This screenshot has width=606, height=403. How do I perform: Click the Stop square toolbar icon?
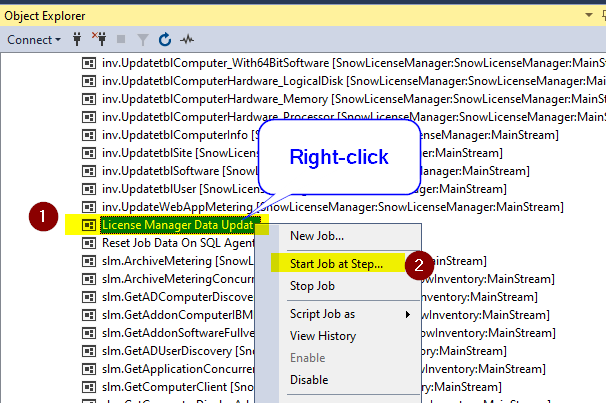point(121,39)
